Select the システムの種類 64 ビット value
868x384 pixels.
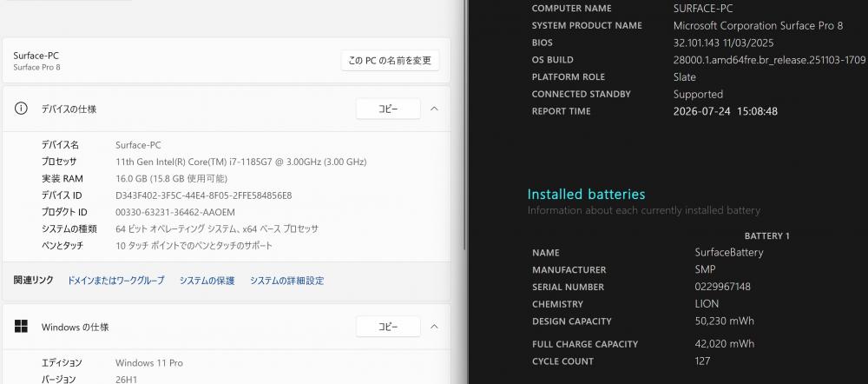click(x=217, y=228)
